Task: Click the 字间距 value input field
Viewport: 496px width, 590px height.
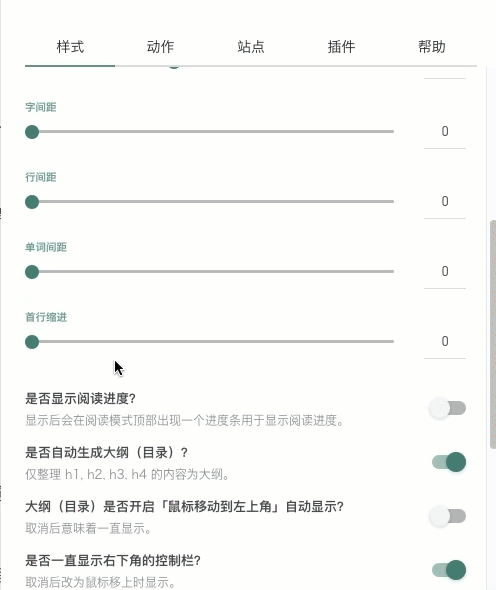Action: tap(445, 131)
